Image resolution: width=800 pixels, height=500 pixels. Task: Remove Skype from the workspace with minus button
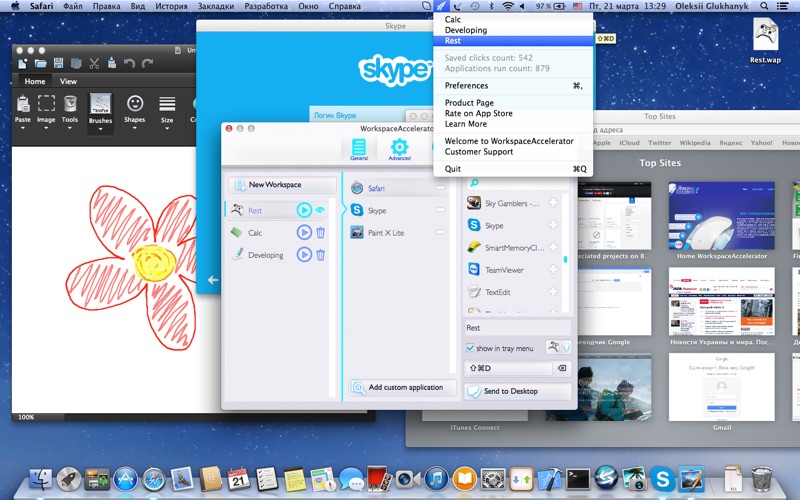tap(440, 210)
